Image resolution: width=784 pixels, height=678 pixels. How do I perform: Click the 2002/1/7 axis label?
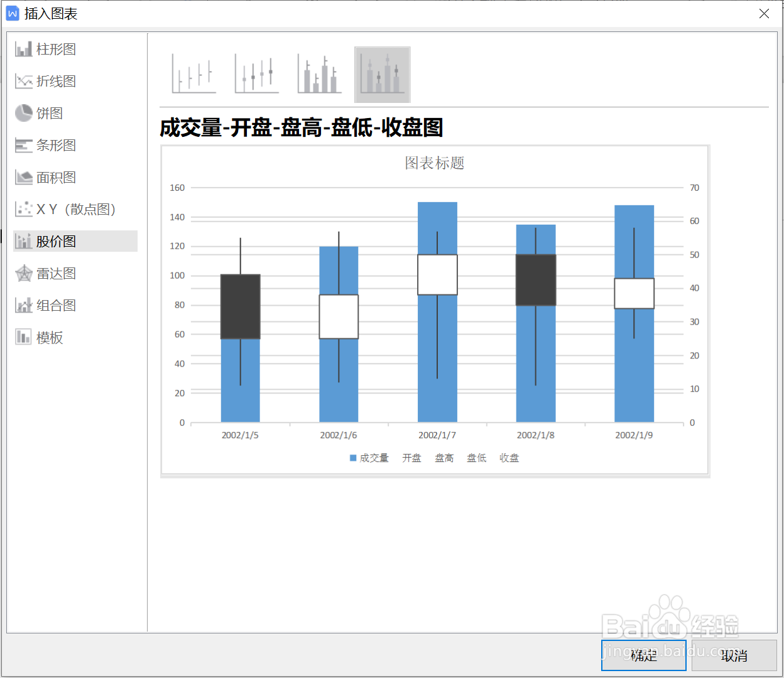(437, 435)
